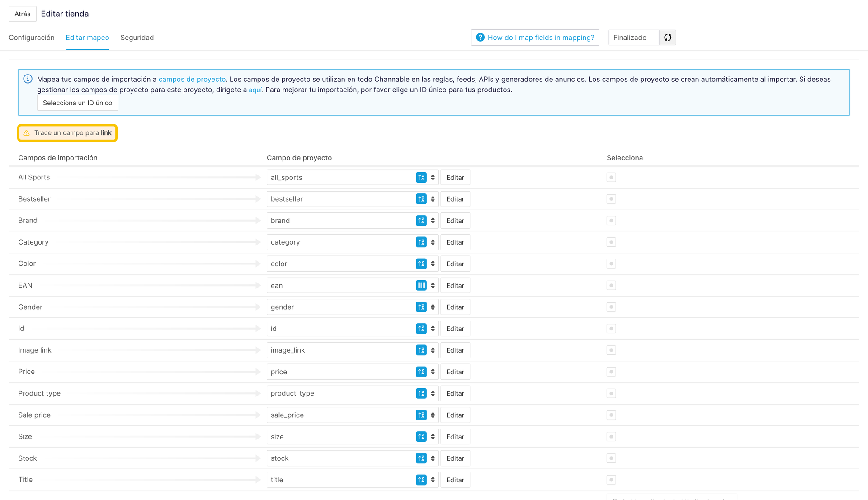Click the blue question mark help icon
Screen dimensions: 868x500
click(480, 38)
